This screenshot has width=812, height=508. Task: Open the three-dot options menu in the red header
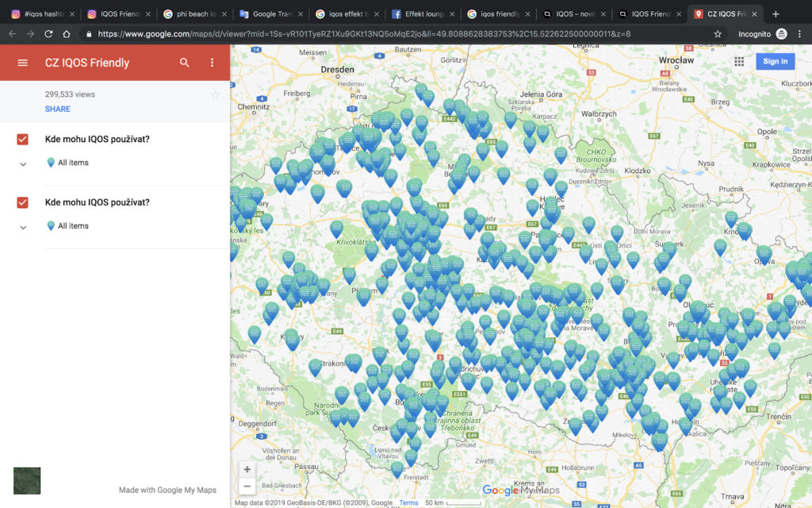(212, 63)
